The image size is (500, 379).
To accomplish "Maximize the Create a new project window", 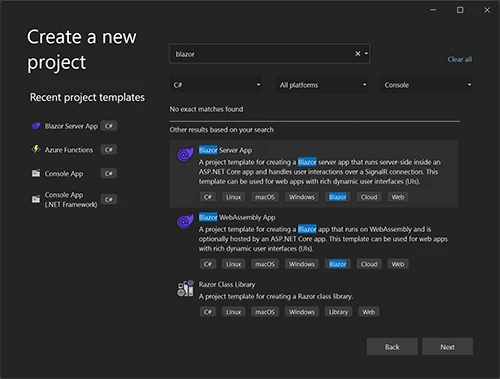I will pos(460,10).
